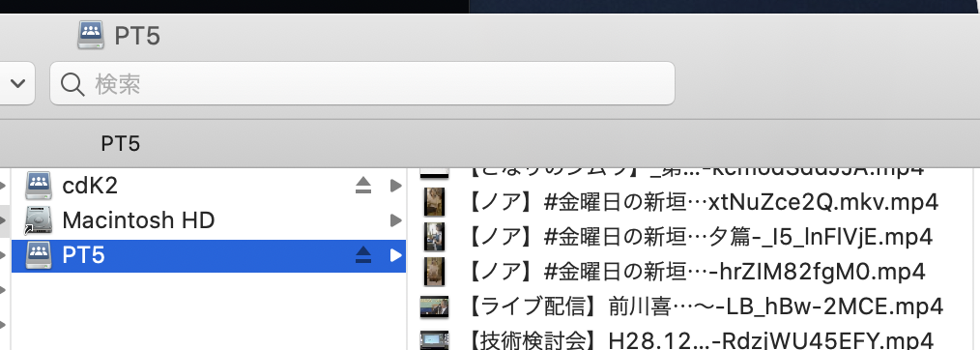
Task: Open thumbnail of xtNuZce2Q.mkv.mp4 file
Action: point(434,202)
